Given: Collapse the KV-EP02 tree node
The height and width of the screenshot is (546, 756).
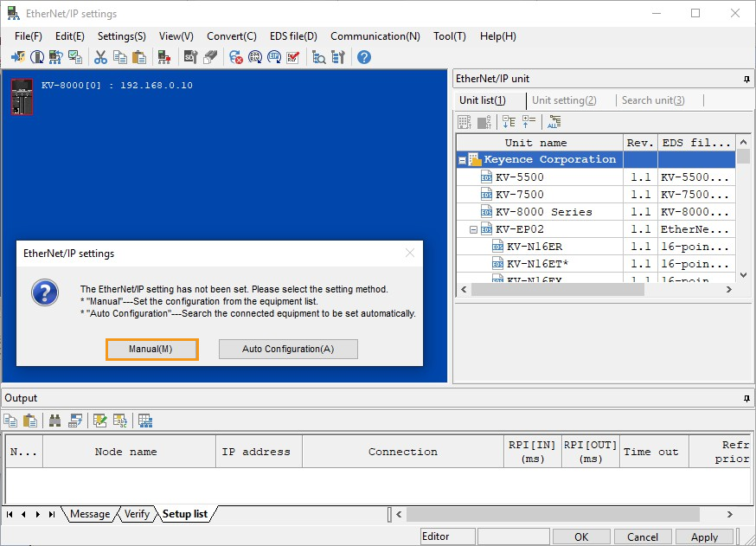Looking at the screenshot, I should click(x=474, y=229).
